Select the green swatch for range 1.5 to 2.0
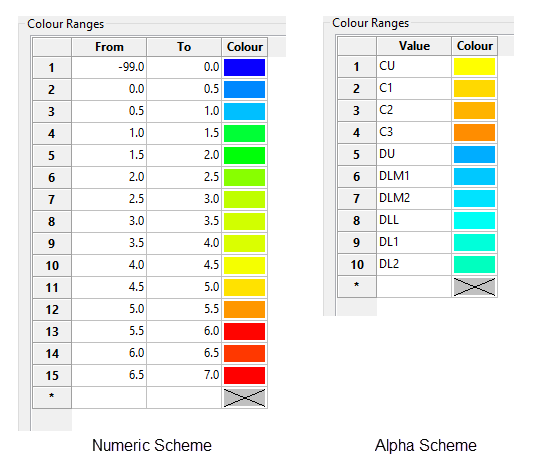Viewport: 535px width, 464px height. pos(244,155)
